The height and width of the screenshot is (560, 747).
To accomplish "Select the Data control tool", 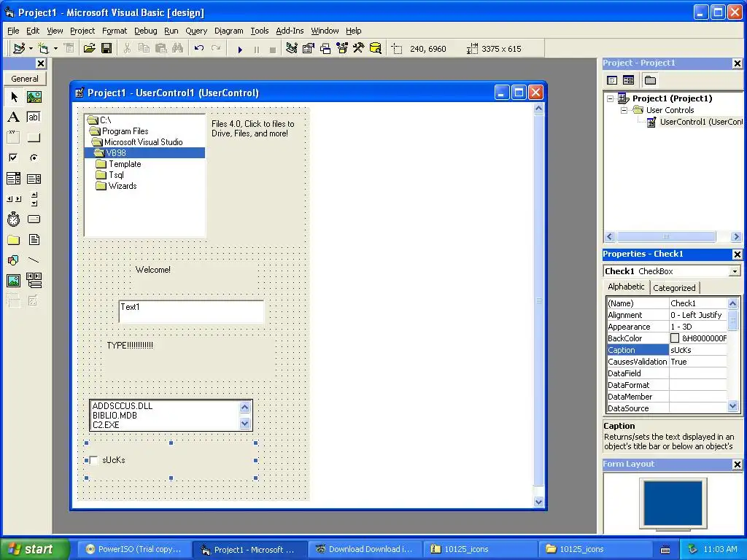I will (34, 281).
